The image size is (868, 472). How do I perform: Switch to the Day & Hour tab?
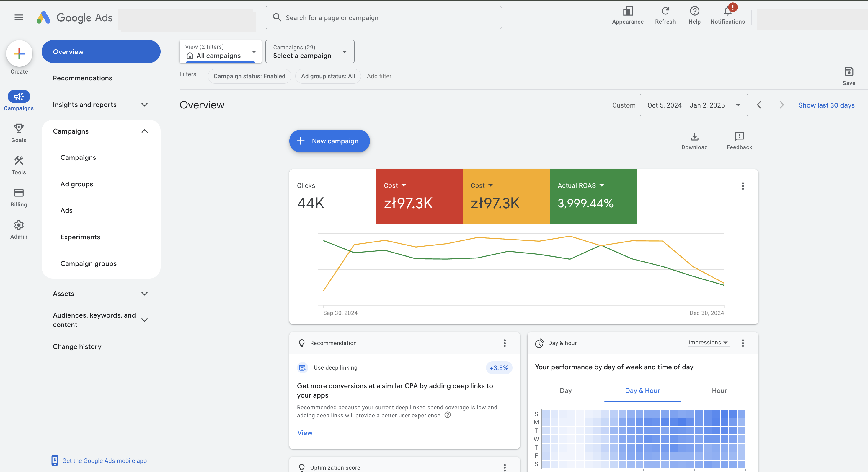pos(642,391)
